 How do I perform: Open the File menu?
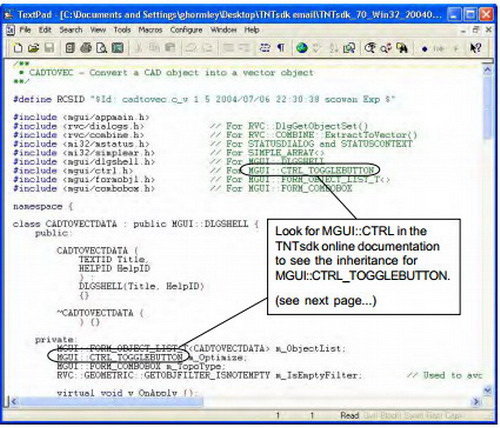[x=25, y=30]
